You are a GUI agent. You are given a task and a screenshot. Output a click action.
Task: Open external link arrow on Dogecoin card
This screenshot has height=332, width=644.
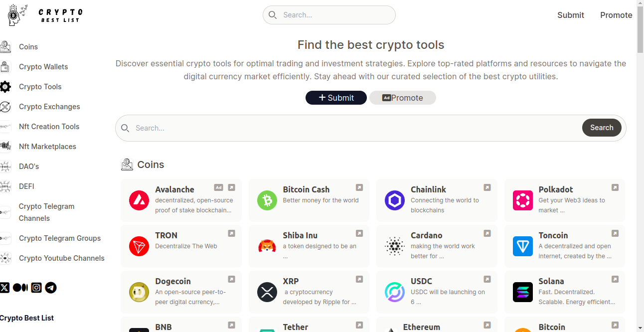coord(231,279)
